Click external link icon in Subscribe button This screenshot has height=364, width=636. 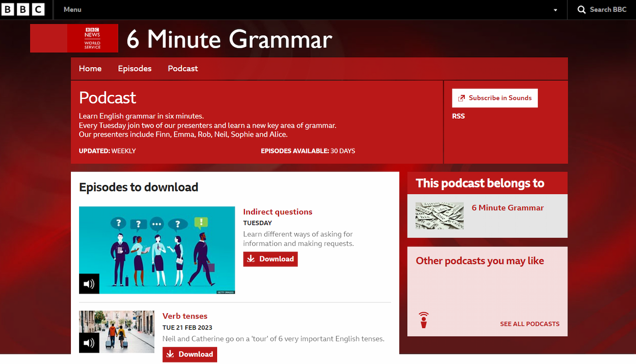pos(462,98)
